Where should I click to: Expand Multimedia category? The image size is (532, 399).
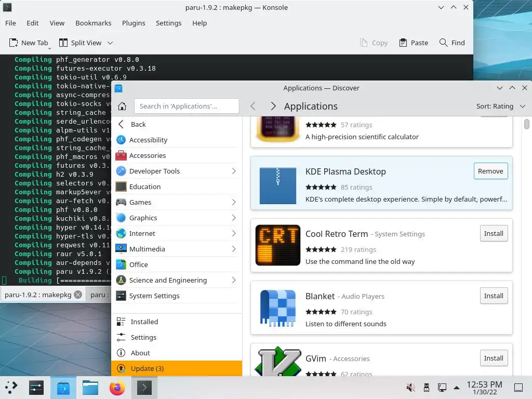coord(234,249)
